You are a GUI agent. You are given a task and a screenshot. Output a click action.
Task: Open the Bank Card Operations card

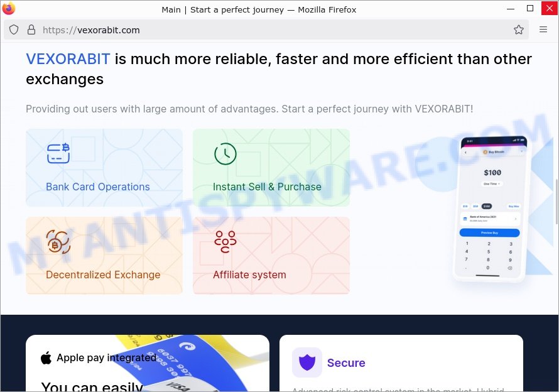(104, 168)
